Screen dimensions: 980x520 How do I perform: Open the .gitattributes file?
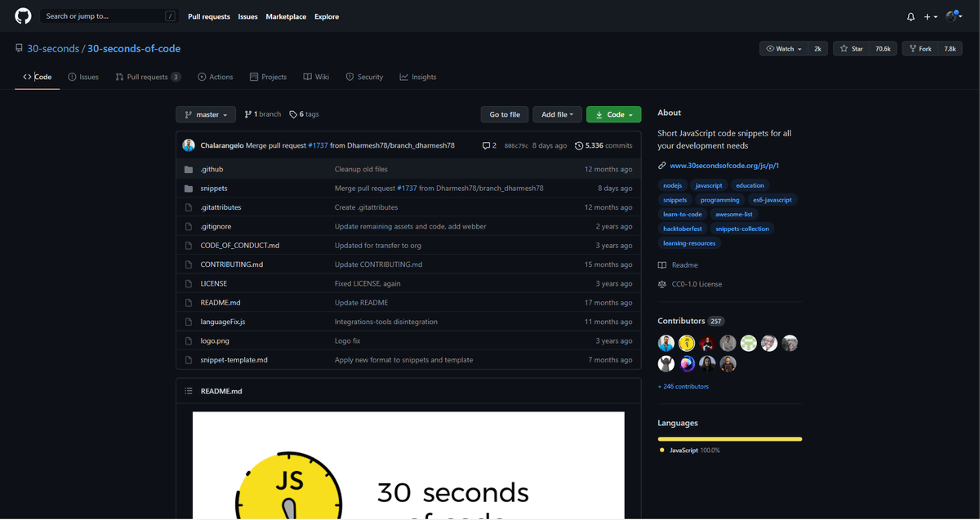tap(220, 207)
